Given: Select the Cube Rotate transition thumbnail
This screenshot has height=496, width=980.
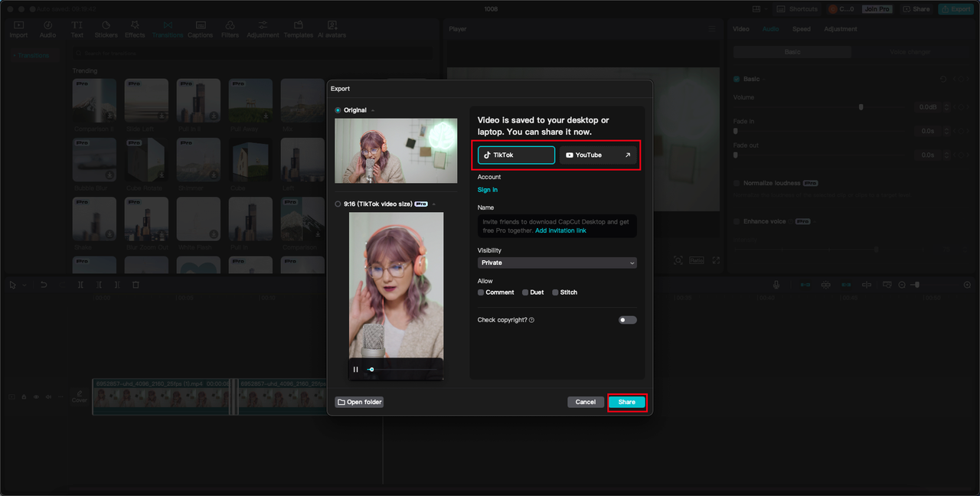Looking at the screenshot, I should pos(146,161).
